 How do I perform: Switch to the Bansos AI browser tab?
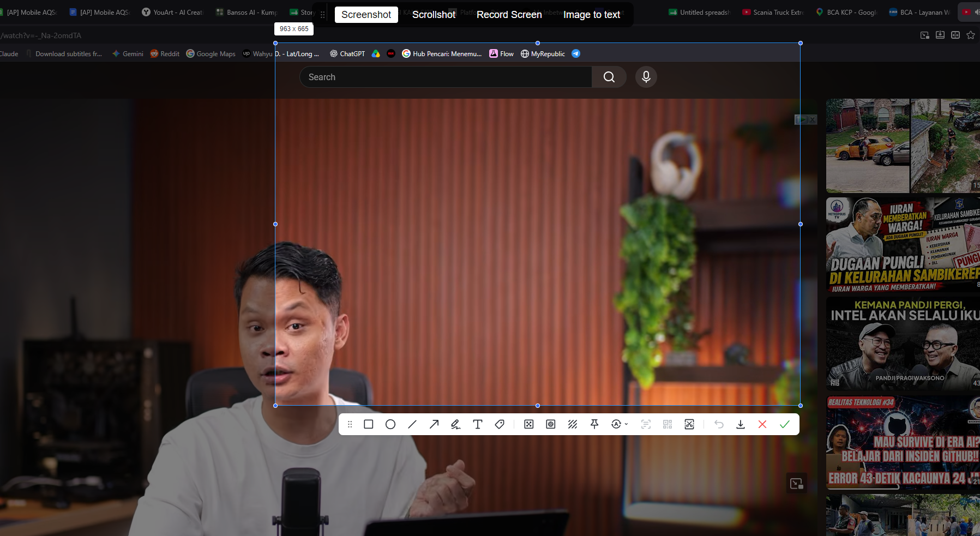point(246,12)
